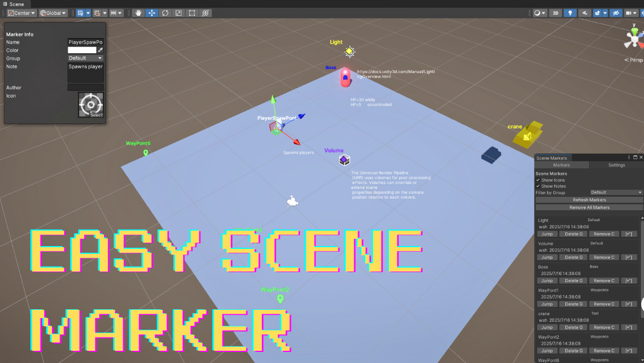Click the [*] button for crane marker

pyautogui.click(x=628, y=328)
